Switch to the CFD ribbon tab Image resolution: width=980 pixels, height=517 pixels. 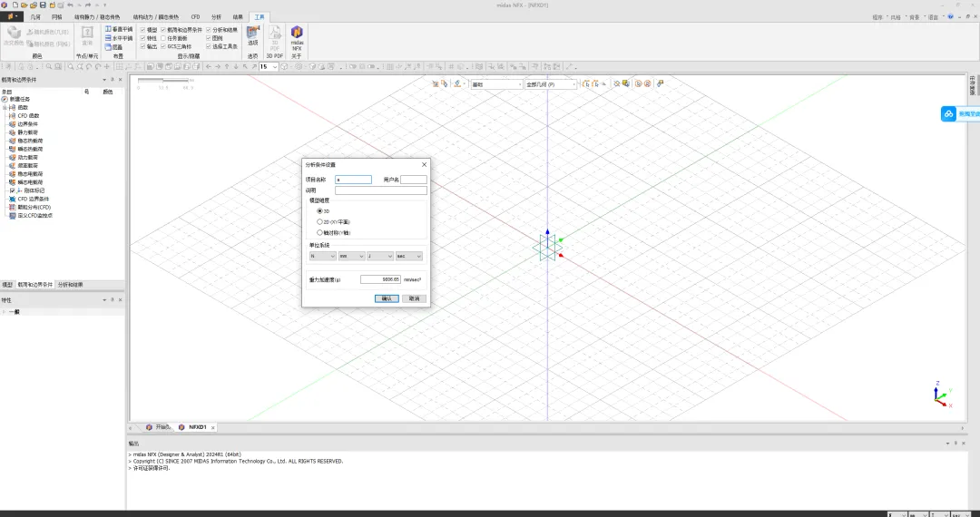[196, 17]
